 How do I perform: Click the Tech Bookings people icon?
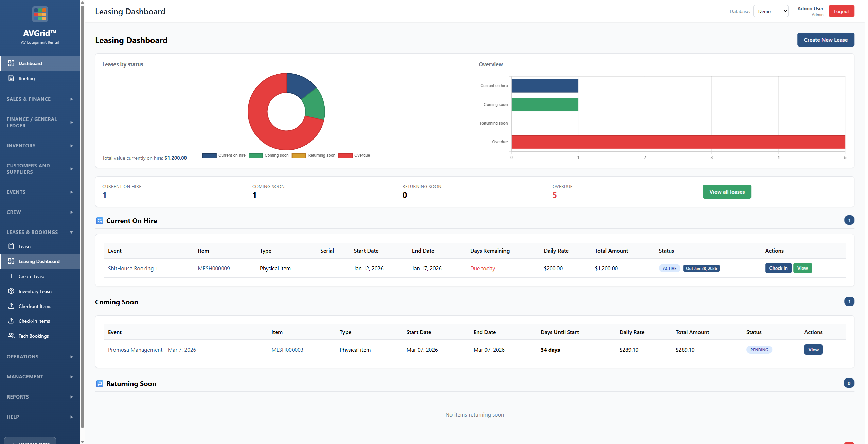11,336
